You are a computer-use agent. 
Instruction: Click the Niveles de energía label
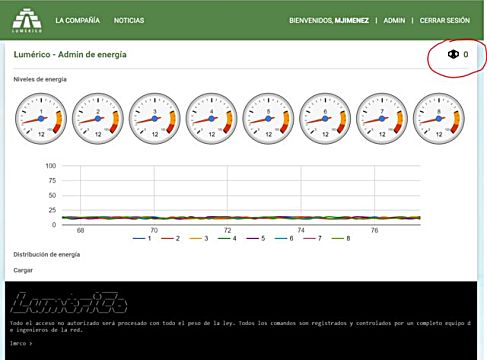coord(40,79)
